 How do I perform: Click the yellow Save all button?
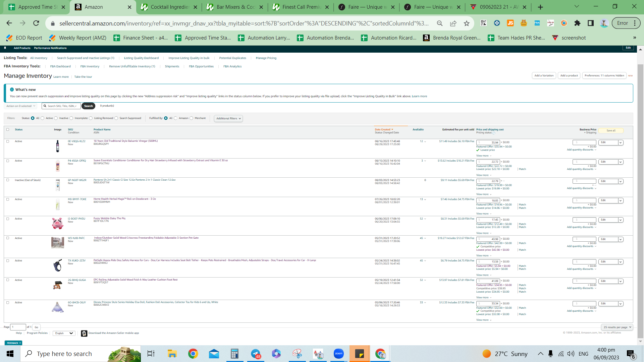coord(611,131)
